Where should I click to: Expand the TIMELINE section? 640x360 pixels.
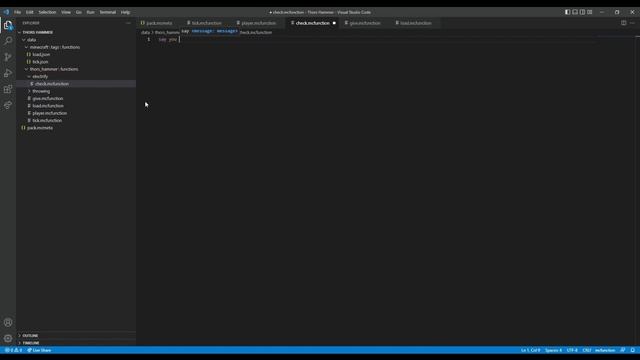pyautogui.click(x=31, y=343)
